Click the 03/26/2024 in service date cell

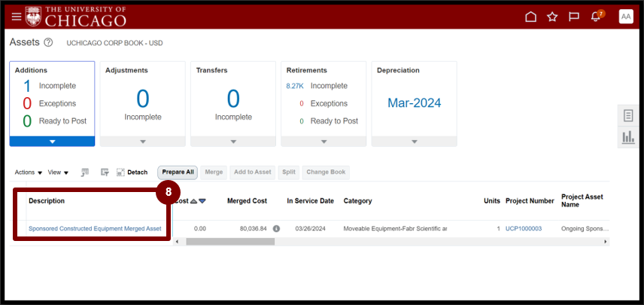click(310, 228)
